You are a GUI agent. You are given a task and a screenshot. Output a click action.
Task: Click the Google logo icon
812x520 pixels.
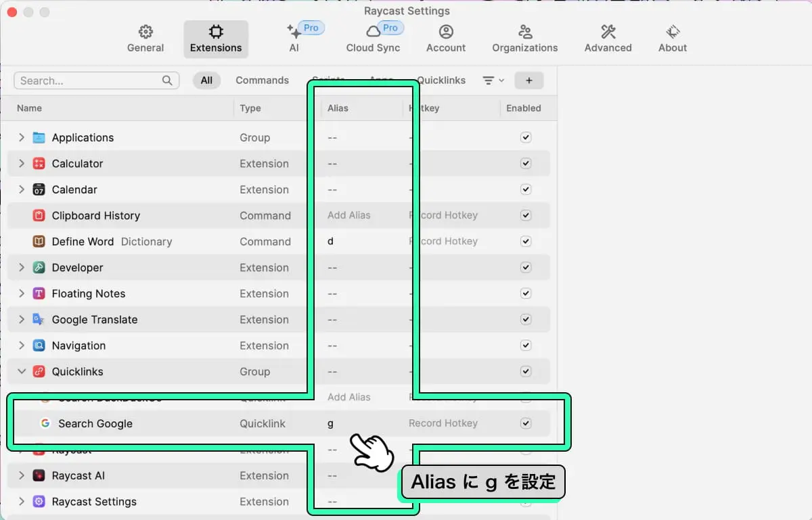45,423
